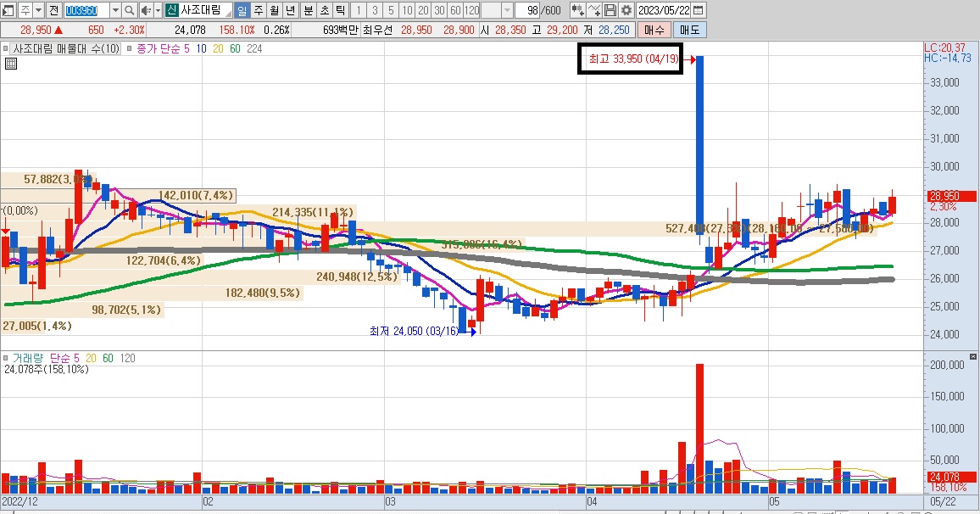Click the candle count field showing 98
Viewport: 980px width, 514px height.
click(x=528, y=10)
